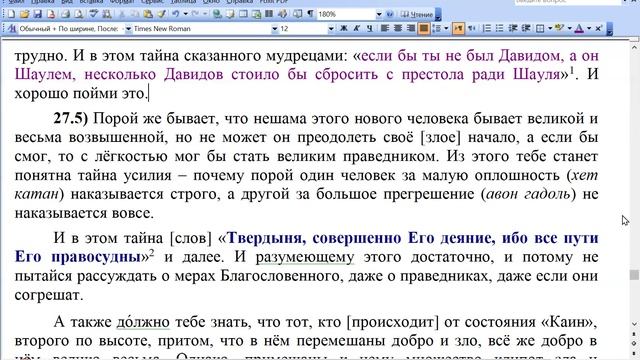Expand the line spacing dropdown arrow
Screen dimensions: 640x360
coord(446,29)
